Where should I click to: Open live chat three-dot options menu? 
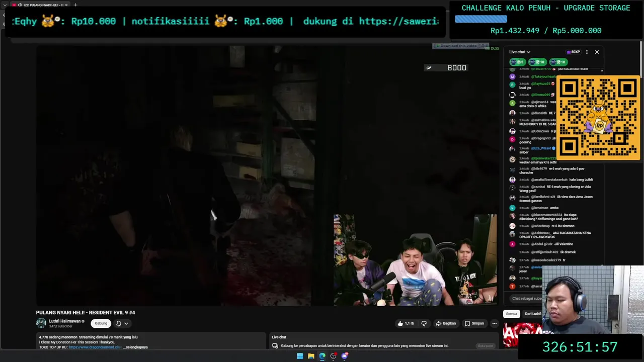587,52
